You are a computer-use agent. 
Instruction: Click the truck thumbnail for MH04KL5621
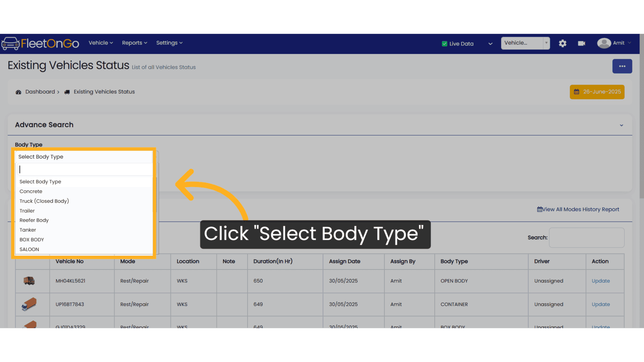pyautogui.click(x=29, y=281)
